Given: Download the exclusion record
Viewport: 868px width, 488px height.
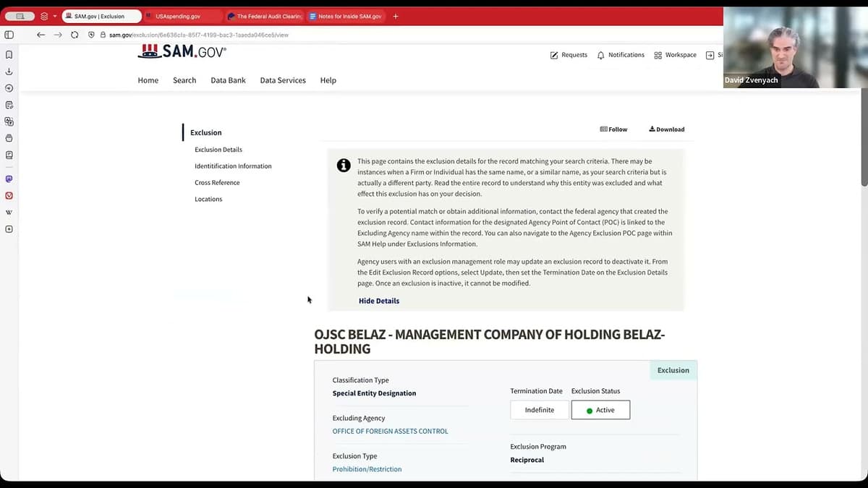Looking at the screenshot, I should 666,129.
